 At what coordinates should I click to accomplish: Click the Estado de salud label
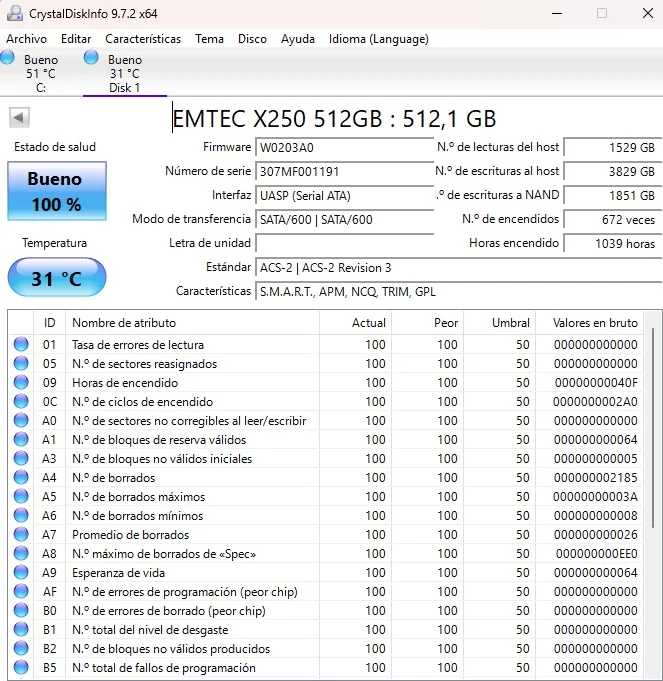(55, 147)
